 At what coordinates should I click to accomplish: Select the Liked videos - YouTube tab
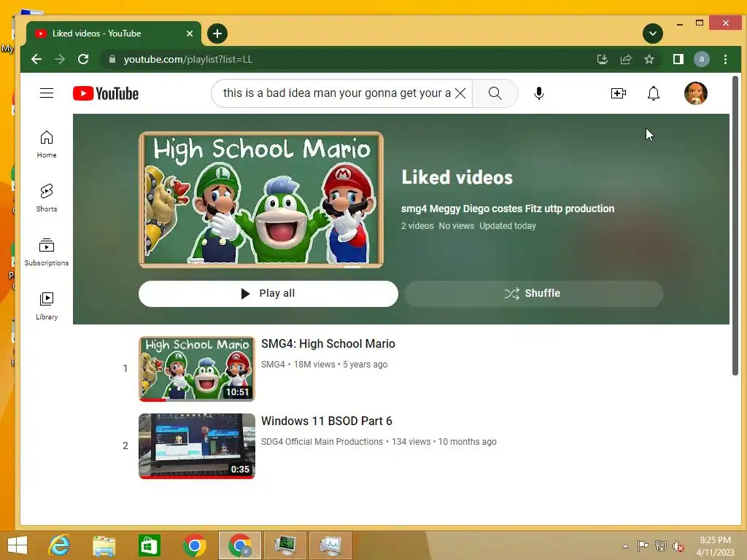(113, 34)
